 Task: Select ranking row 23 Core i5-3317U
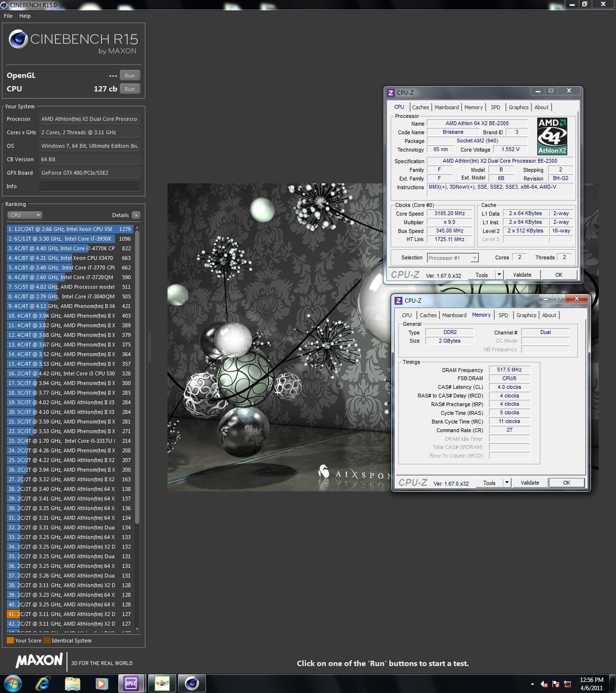(70, 441)
